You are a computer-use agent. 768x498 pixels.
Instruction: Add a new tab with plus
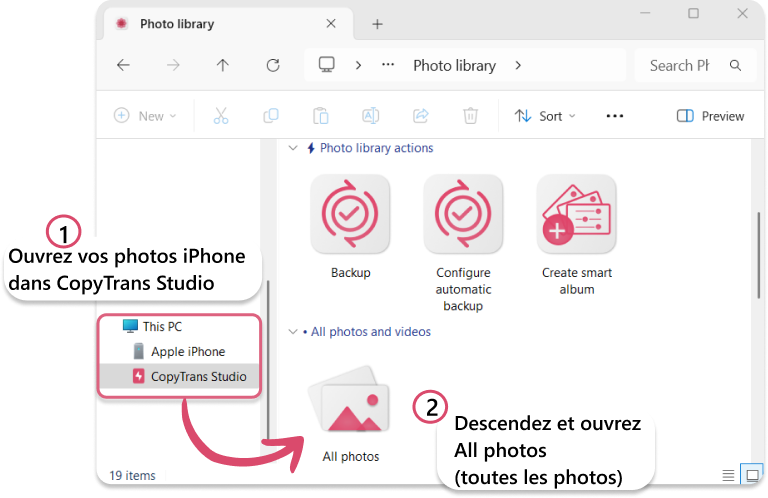(x=377, y=24)
